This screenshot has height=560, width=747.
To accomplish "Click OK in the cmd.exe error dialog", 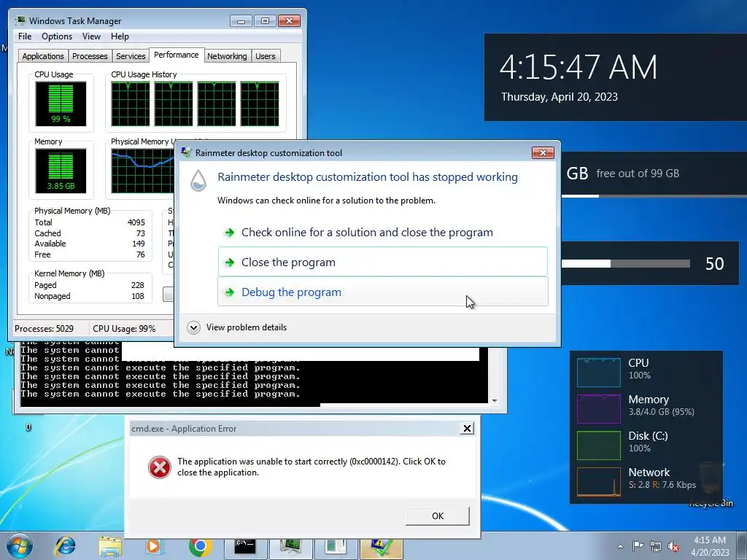I will 438,516.
